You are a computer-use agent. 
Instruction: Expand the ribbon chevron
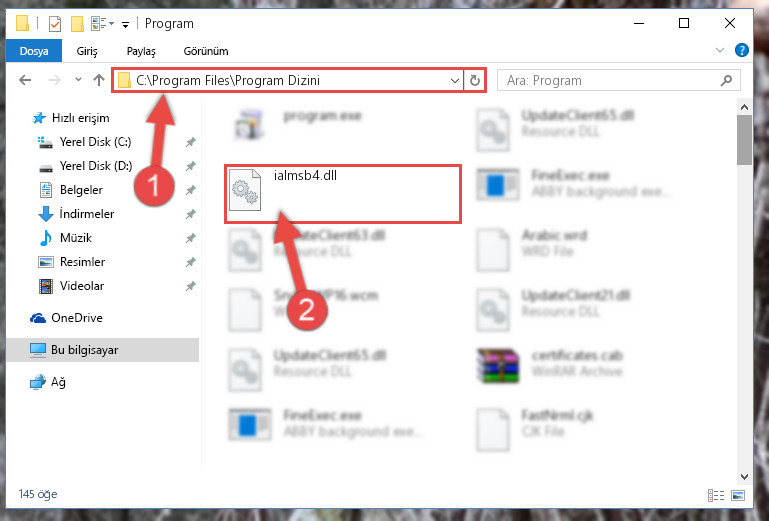(x=719, y=50)
